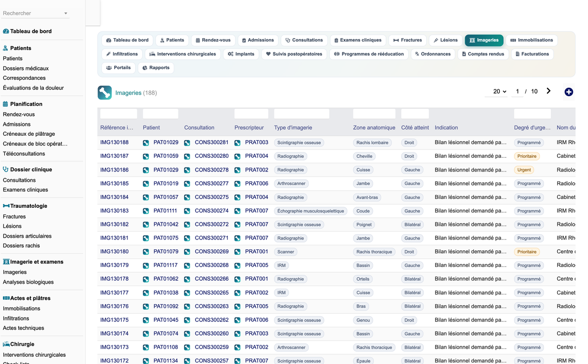Open Dossiers médicaux in sidebar

click(x=25, y=68)
